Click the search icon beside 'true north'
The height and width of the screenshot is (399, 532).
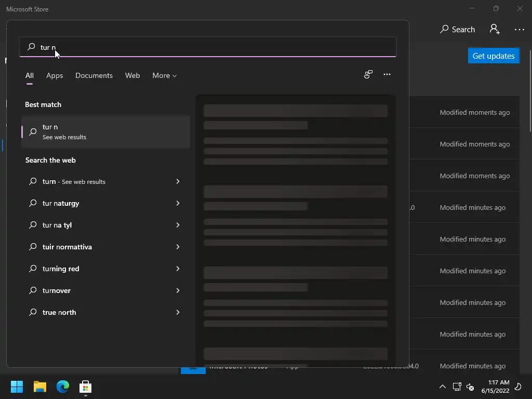(x=33, y=312)
